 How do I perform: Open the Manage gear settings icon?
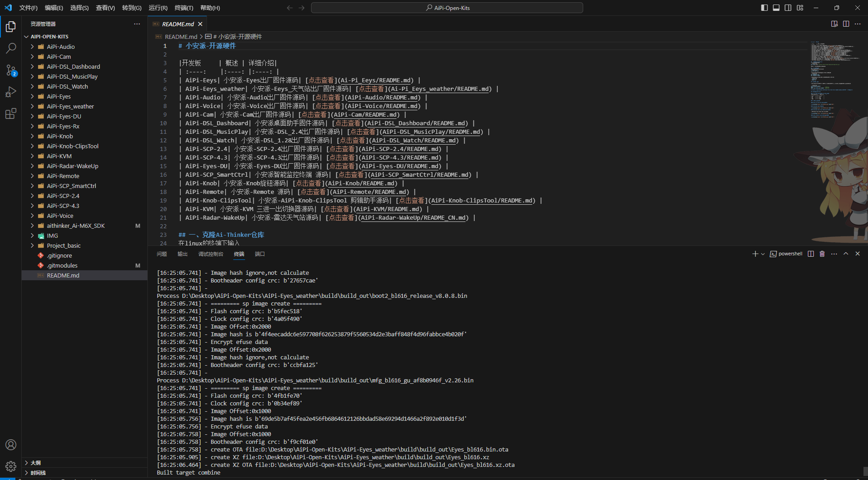[11, 466]
